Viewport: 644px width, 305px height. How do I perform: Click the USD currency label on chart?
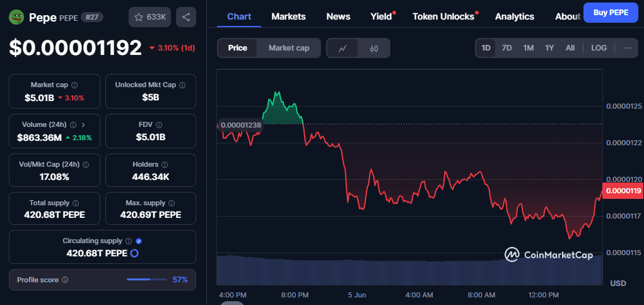pos(618,283)
